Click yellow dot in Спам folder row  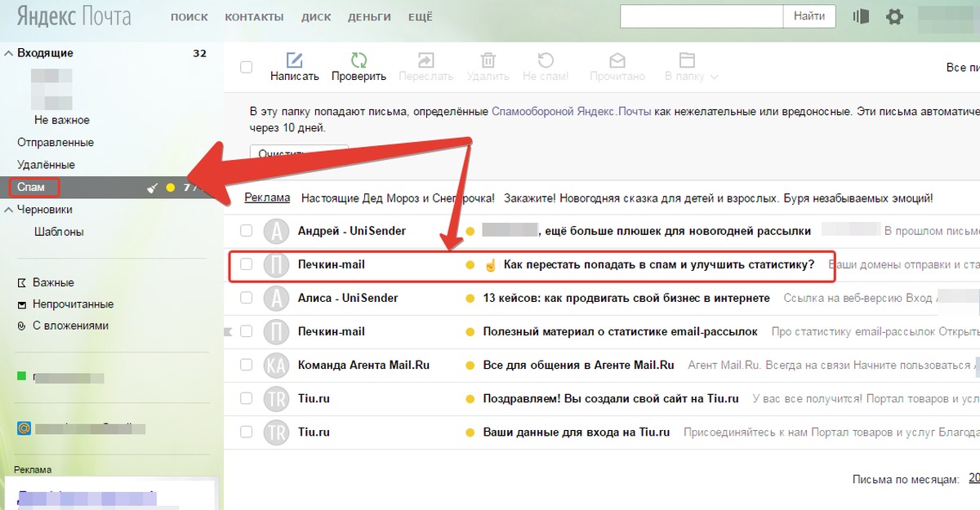(x=170, y=188)
